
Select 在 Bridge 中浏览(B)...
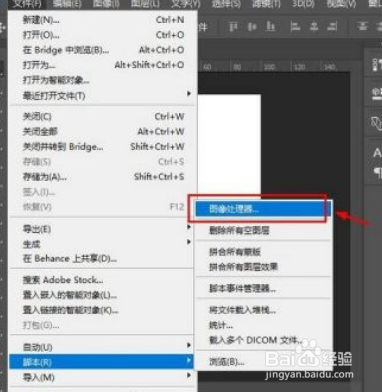[103, 50]
